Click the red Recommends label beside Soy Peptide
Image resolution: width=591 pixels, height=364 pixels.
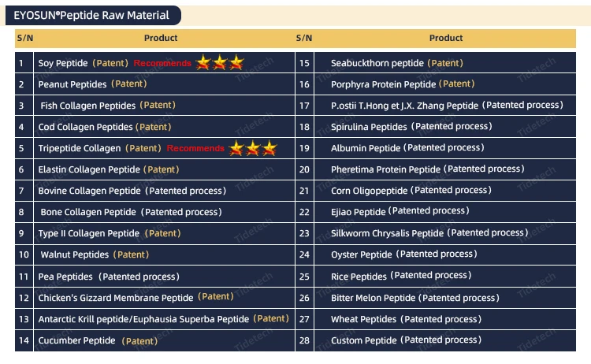(x=162, y=63)
